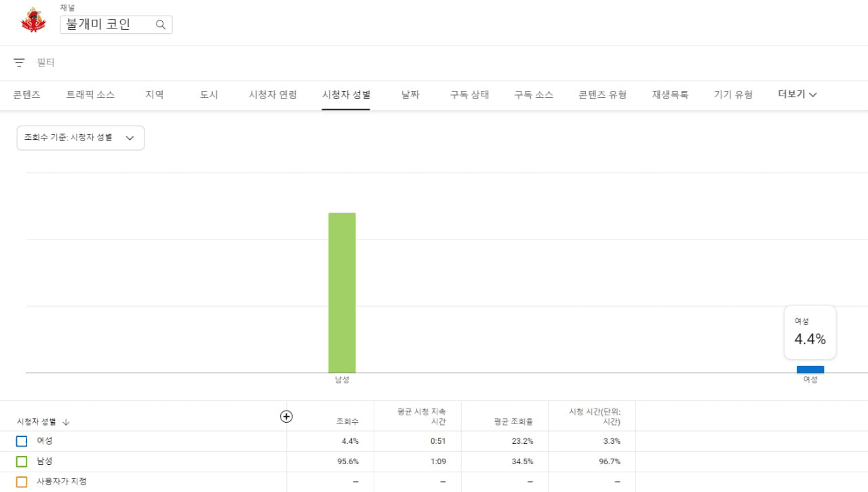Switch to the 콘텐츠 tab
The image size is (868, 492).
(x=27, y=95)
